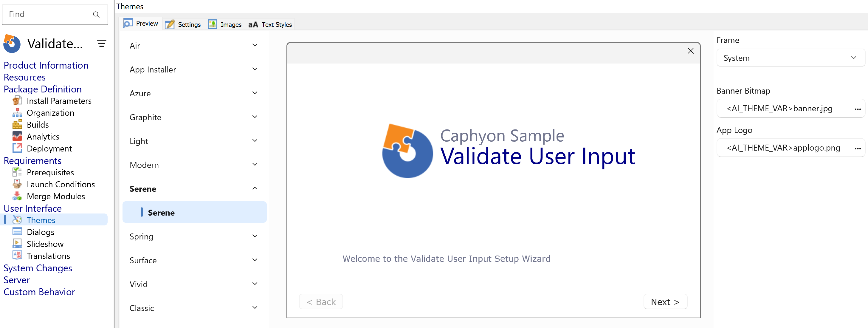Select the Serene theme variant item
868x328 pixels.
tap(194, 212)
